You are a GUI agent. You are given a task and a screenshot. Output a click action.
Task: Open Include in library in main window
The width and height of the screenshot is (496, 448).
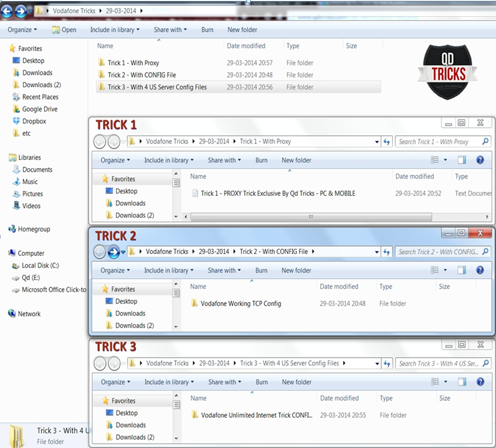tap(115, 30)
